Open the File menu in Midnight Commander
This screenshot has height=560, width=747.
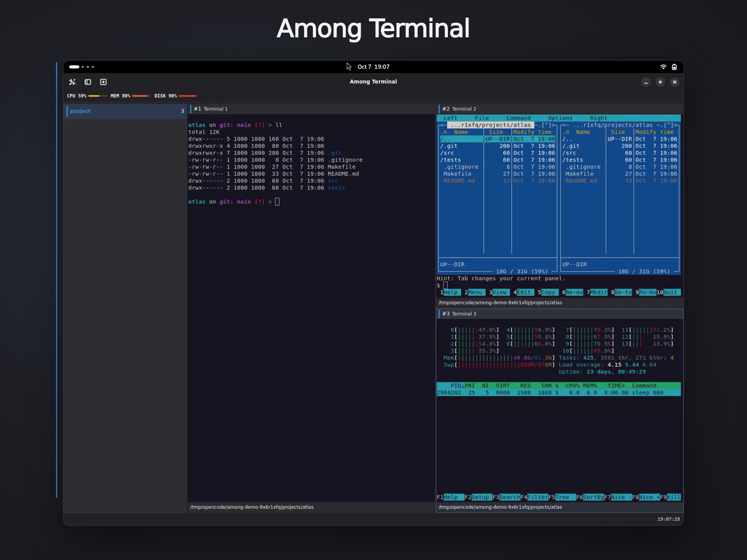tap(482, 118)
